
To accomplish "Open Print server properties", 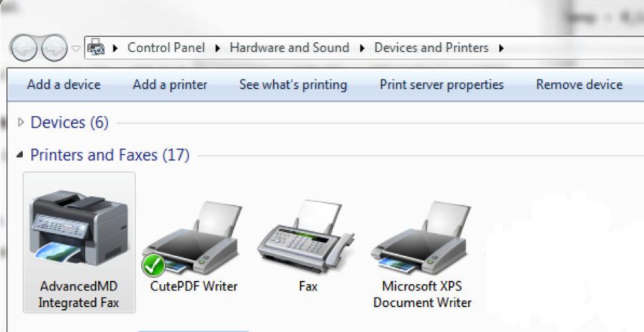I will [x=442, y=84].
